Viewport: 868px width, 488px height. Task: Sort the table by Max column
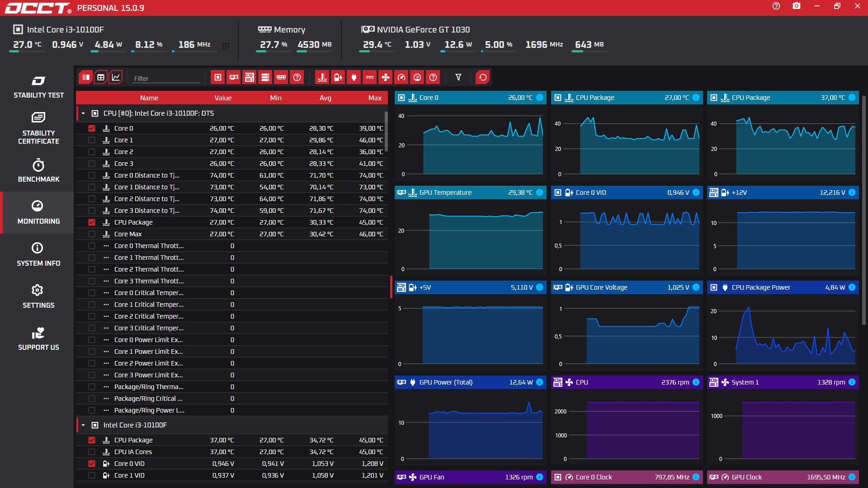(x=374, y=98)
